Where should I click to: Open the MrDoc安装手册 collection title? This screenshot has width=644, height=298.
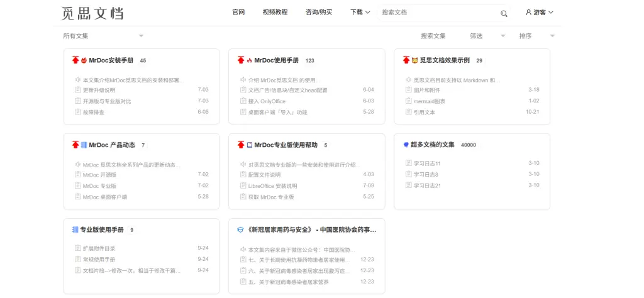click(111, 60)
